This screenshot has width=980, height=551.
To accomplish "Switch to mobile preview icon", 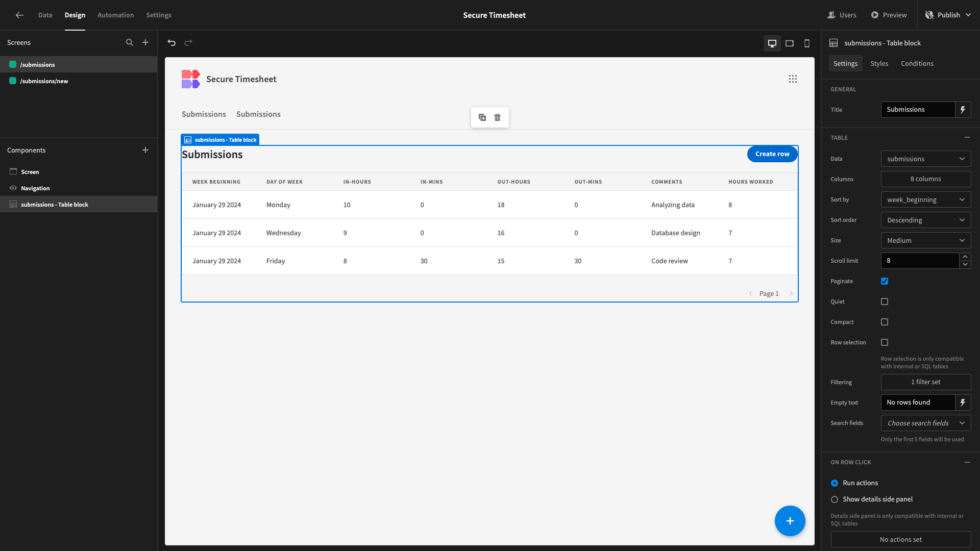I will 807,43.
